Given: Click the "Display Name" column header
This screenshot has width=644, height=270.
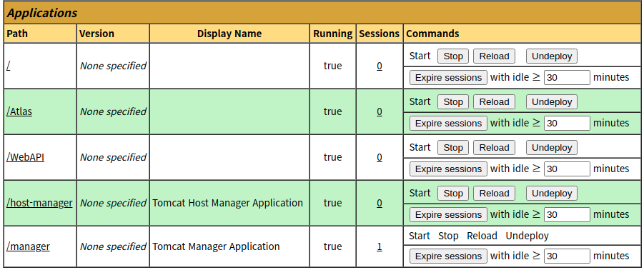Looking at the screenshot, I should (x=229, y=34).
